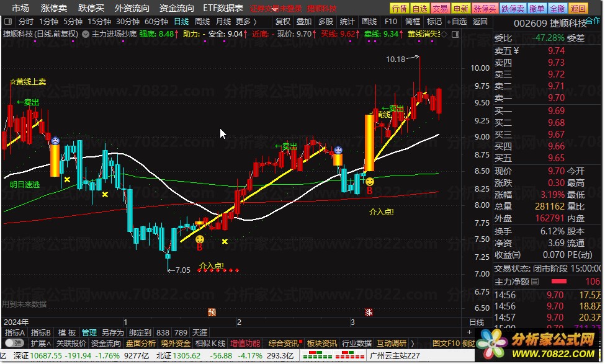Click the panel layout icon left of 分时
Viewport: 605px width, 364px height.
pos(8,22)
